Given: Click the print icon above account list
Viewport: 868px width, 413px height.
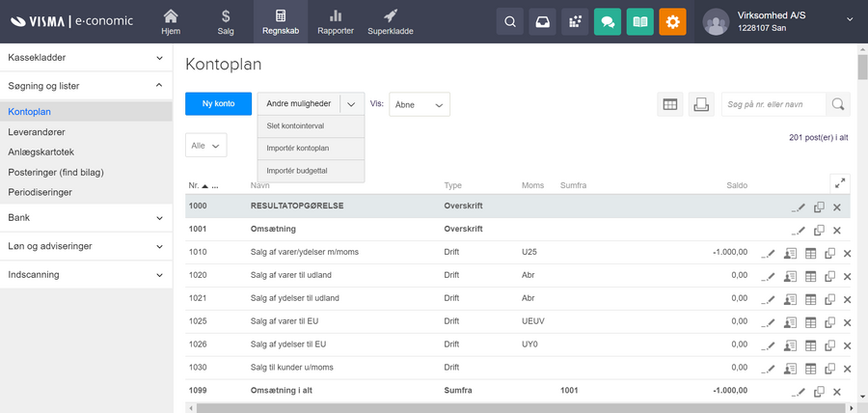Looking at the screenshot, I should pyautogui.click(x=702, y=104).
